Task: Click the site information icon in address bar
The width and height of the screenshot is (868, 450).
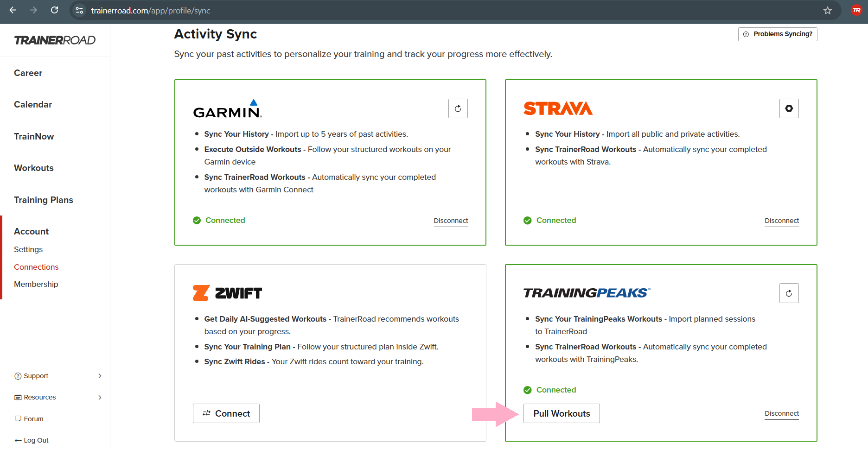Action: click(79, 10)
